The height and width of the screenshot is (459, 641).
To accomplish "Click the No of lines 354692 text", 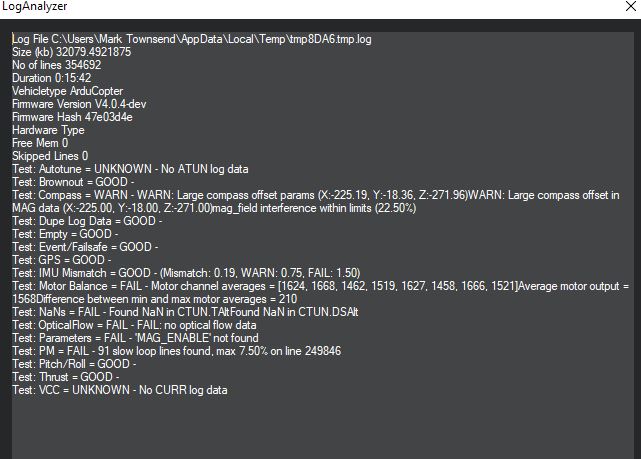I will (x=56, y=65).
